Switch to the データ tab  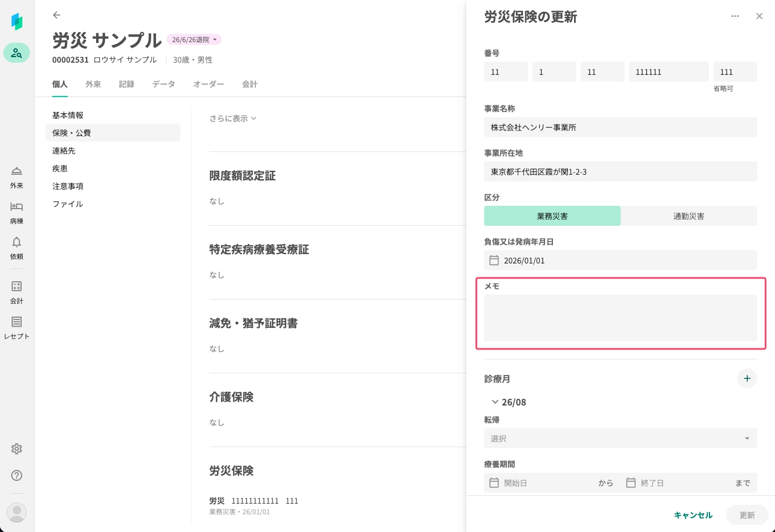pyautogui.click(x=164, y=84)
